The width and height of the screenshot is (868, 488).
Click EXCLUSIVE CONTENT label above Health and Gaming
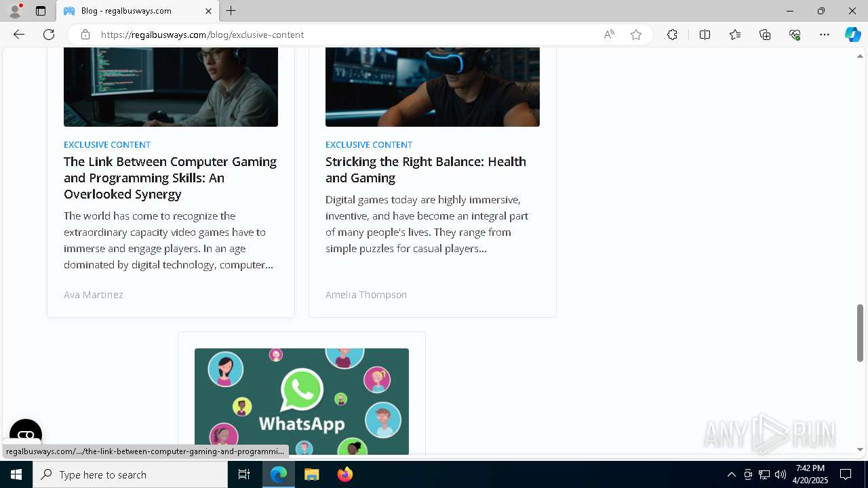369,144
